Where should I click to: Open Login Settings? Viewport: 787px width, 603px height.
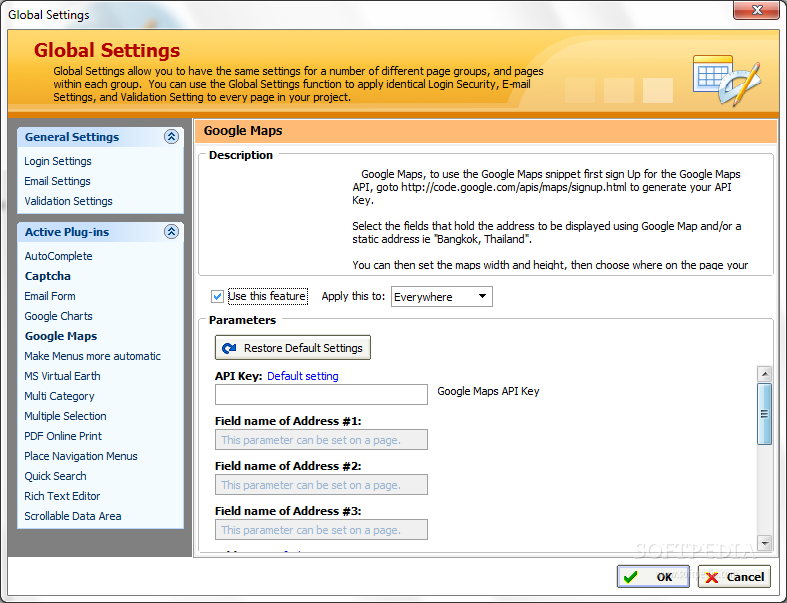[x=58, y=161]
